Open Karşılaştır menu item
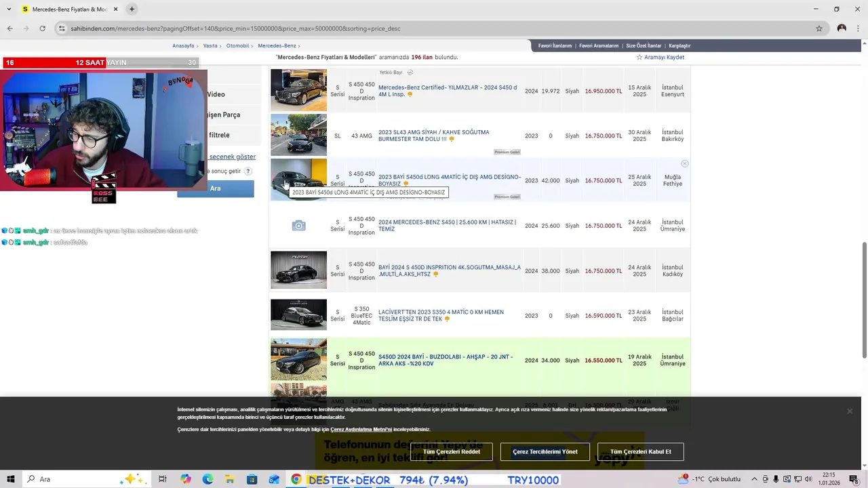Screen dimensions: 868x488 pyautogui.click(x=679, y=45)
